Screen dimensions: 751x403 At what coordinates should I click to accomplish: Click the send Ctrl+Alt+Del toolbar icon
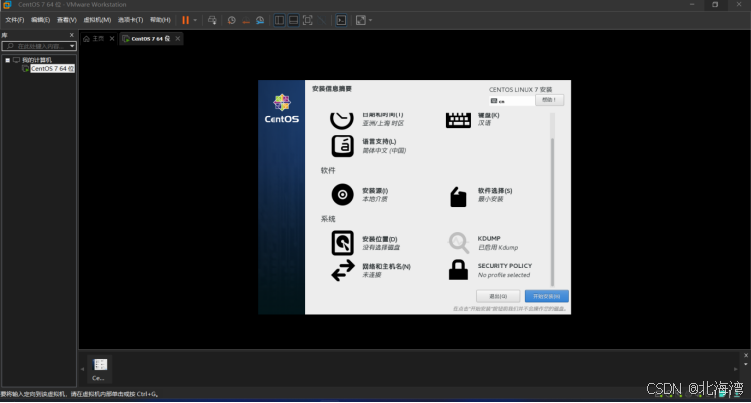212,20
